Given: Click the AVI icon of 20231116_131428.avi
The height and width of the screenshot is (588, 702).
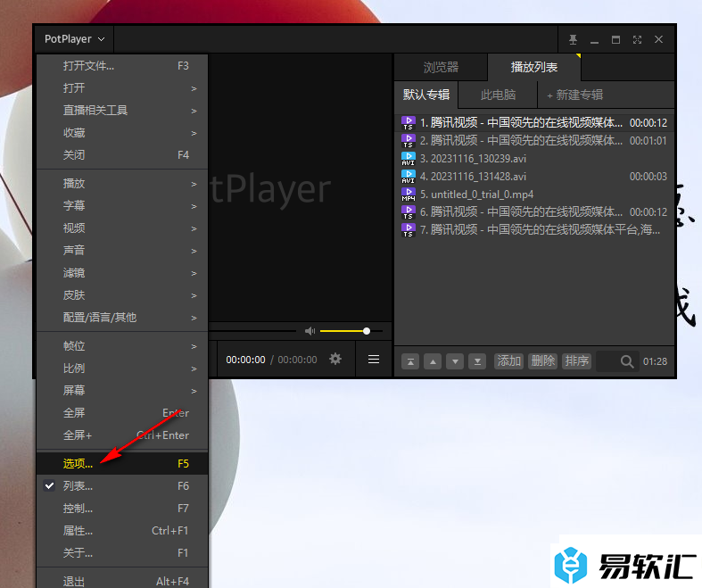Looking at the screenshot, I should (x=408, y=177).
